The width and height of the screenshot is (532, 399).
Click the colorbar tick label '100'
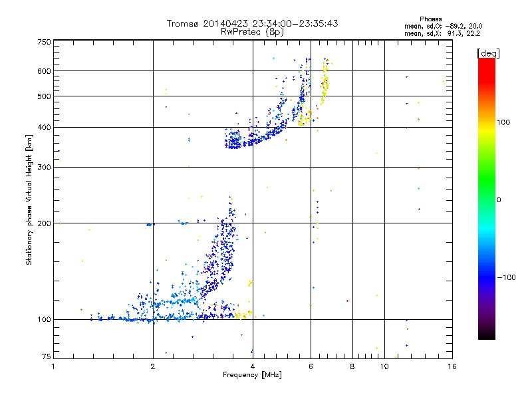[503, 122]
